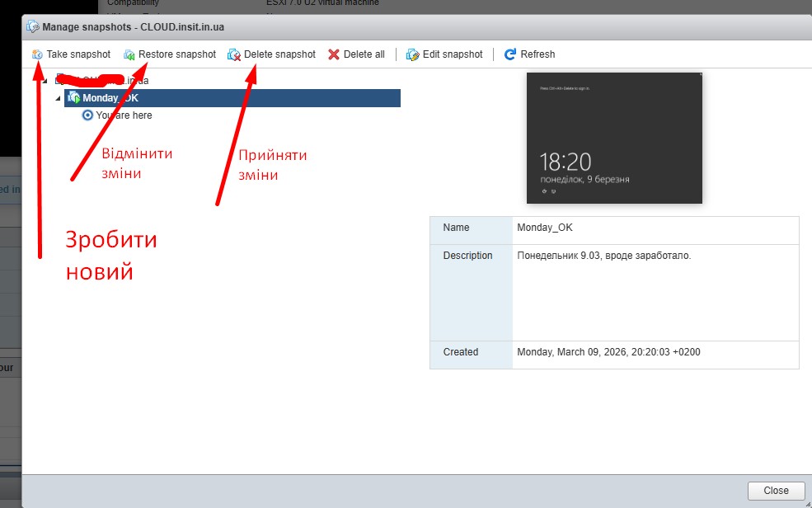This screenshot has height=508, width=812.
Task: Click the Edit snapshot pencil icon
Action: coord(412,54)
